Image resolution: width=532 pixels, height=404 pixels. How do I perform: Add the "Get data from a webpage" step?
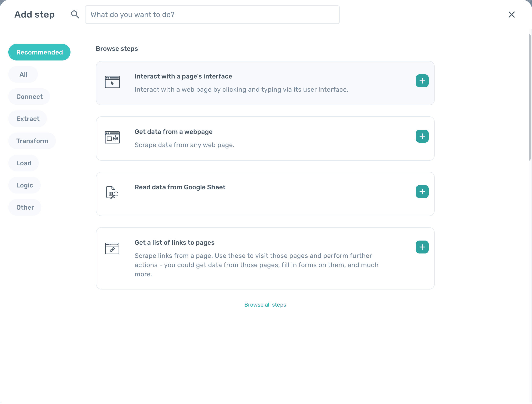(x=422, y=136)
